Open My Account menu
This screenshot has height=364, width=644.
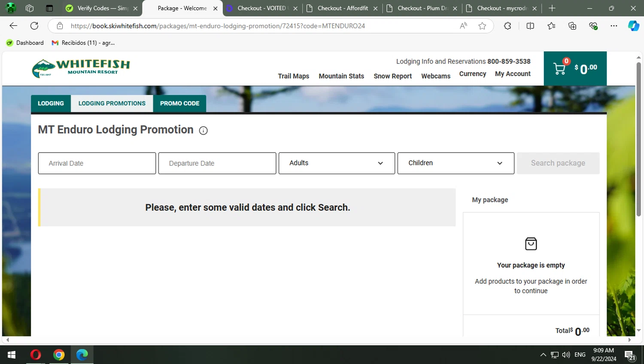point(513,74)
